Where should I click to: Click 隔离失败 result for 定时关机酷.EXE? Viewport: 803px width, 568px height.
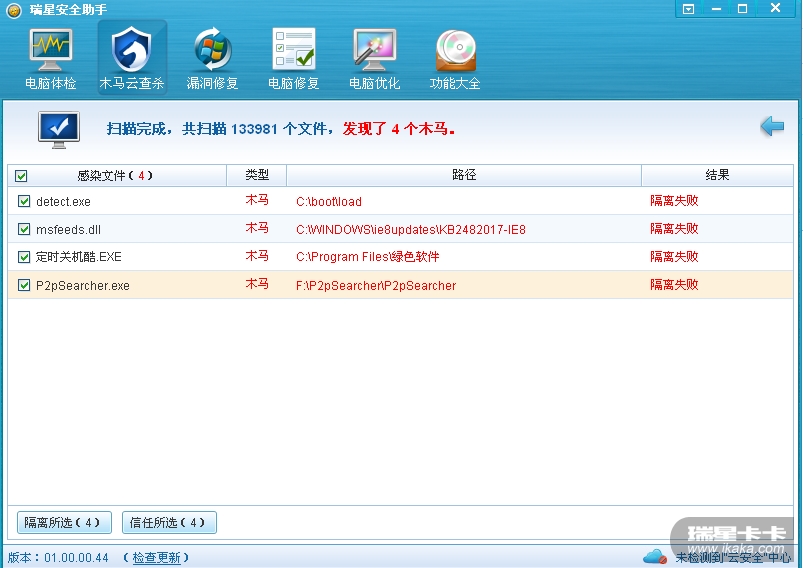click(674, 257)
